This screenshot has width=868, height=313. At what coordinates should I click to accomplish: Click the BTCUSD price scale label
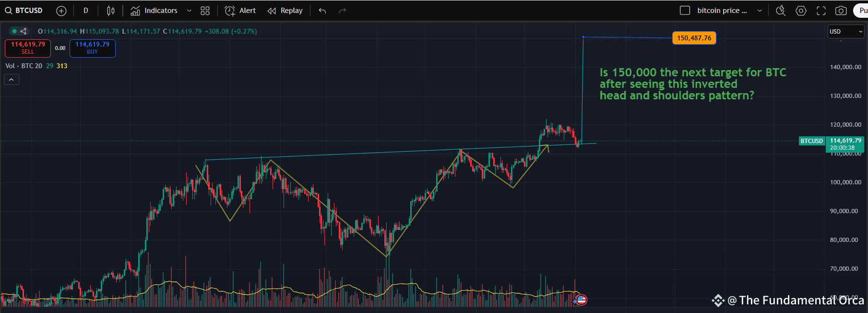pos(812,141)
